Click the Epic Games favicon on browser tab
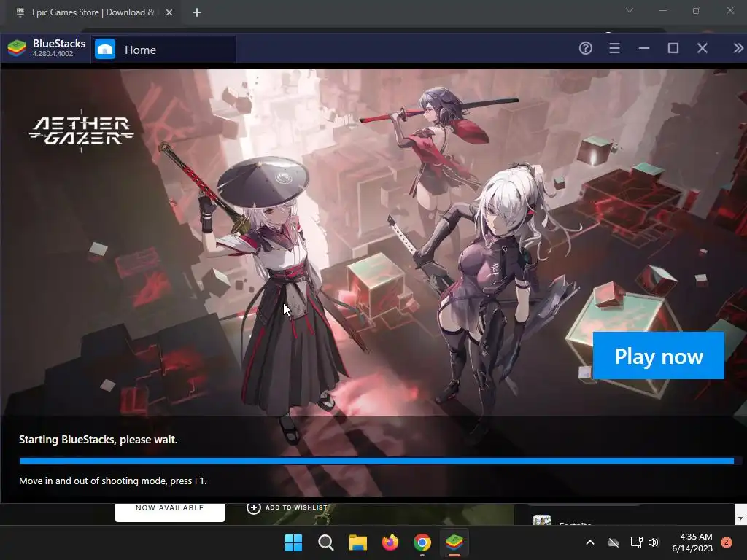The height and width of the screenshot is (560, 747). (20, 12)
